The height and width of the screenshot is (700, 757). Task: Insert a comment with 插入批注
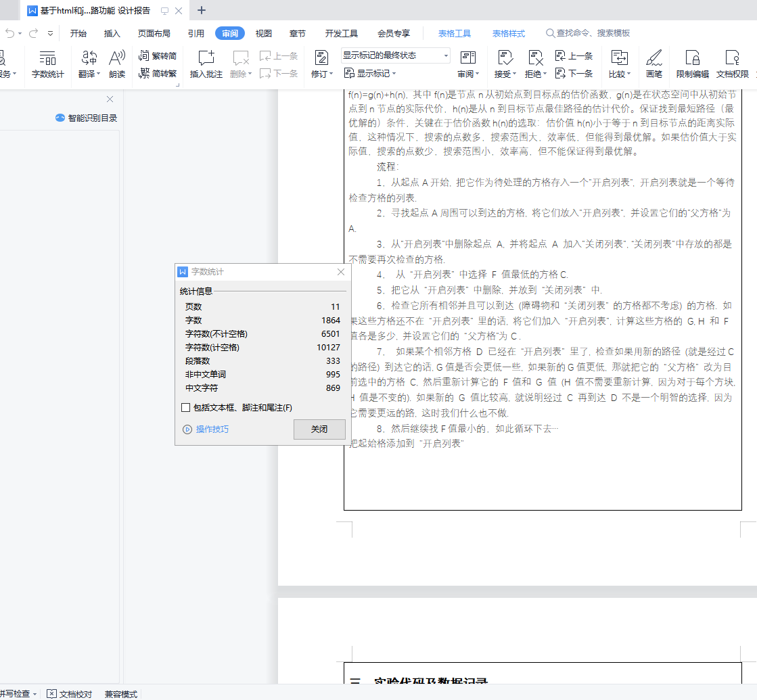pos(206,64)
